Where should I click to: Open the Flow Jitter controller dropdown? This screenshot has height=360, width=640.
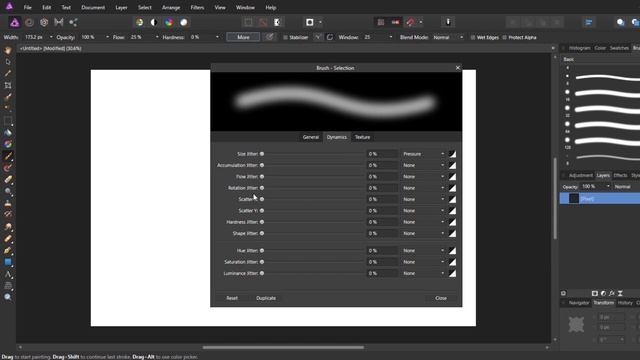pyautogui.click(x=423, y=177)
